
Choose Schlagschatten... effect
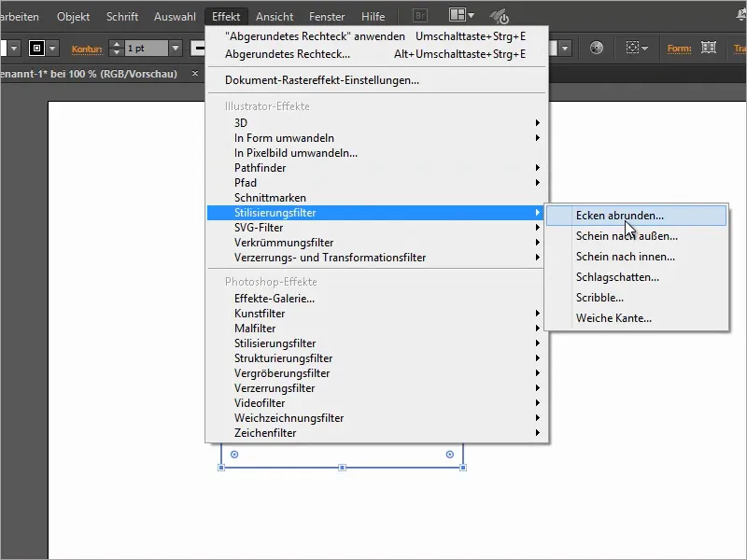(x=637, y=277)
